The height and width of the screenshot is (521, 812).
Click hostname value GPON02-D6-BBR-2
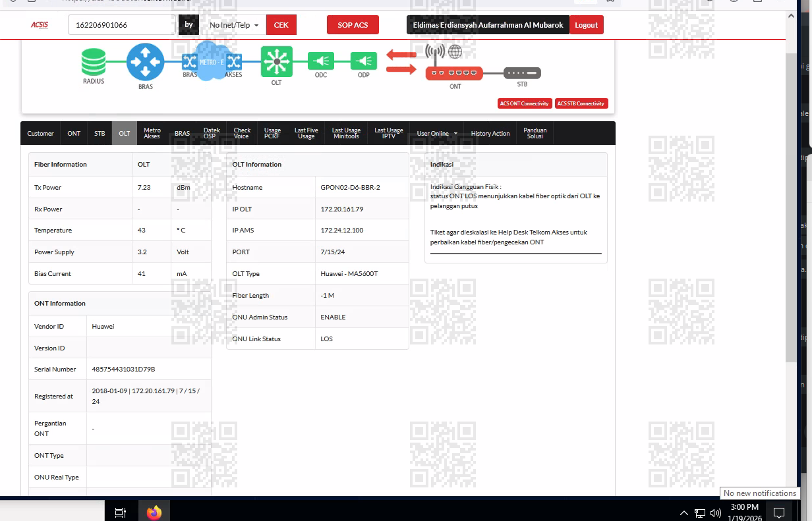pos(350,188)
